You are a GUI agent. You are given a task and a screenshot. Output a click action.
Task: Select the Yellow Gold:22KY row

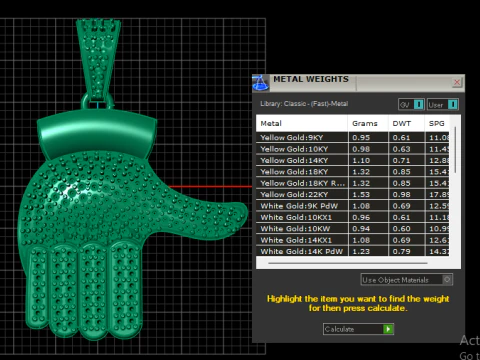pyautogui.click(x=352, y=194)
